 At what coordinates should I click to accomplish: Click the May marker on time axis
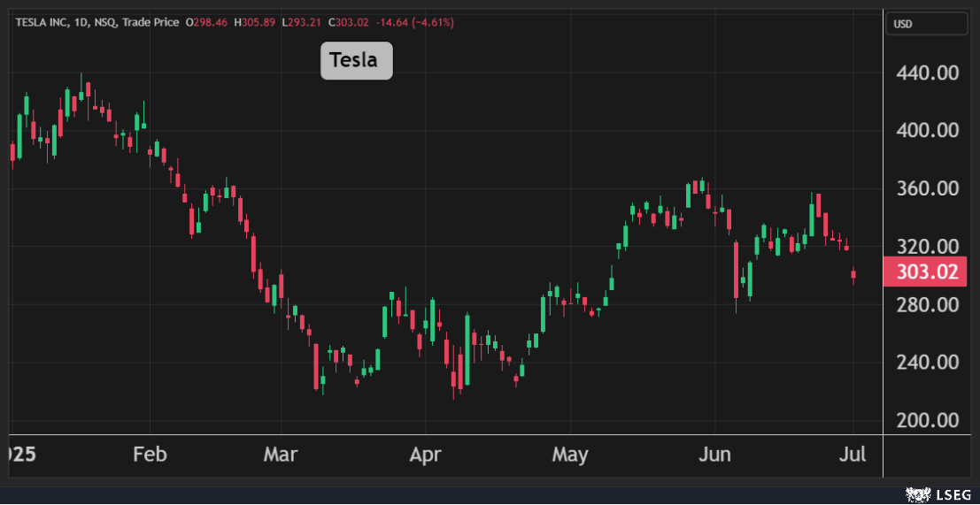coord(569,455)
